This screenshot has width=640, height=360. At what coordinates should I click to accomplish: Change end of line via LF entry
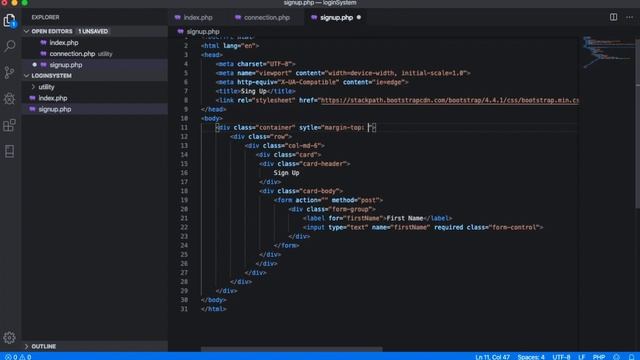click(x=582, y=357)
